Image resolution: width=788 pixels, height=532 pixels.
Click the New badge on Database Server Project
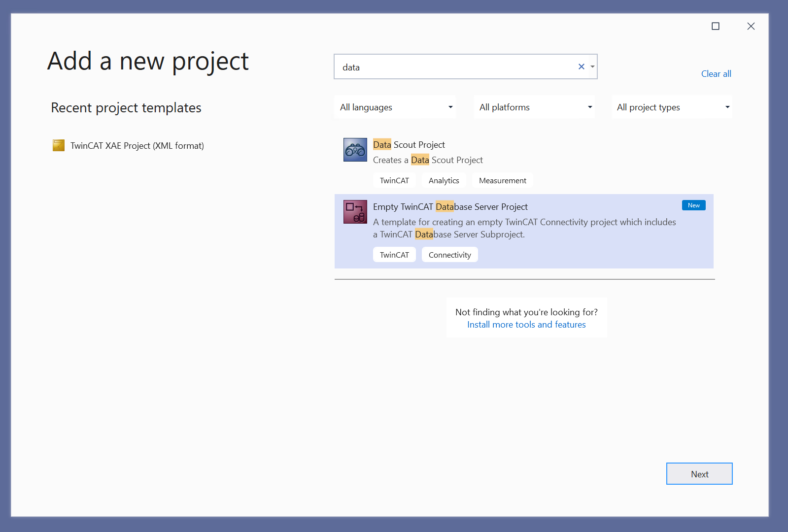[x=694, y=205]
